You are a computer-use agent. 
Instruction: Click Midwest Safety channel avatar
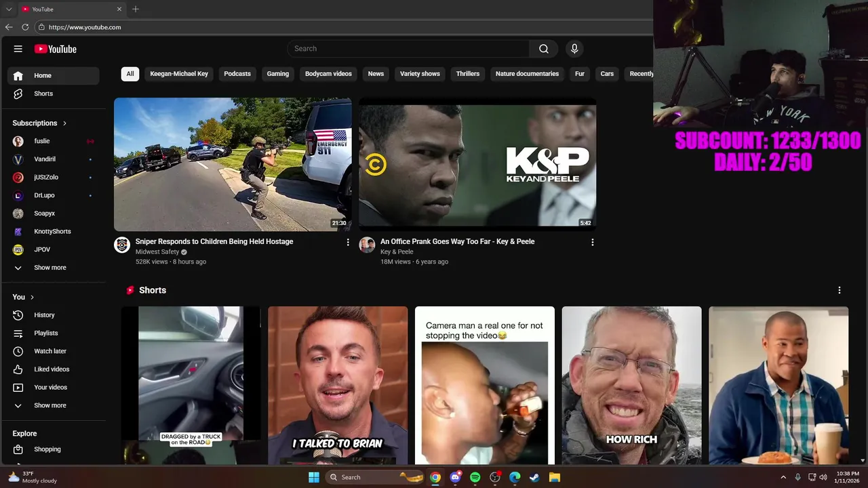[122, 245]
